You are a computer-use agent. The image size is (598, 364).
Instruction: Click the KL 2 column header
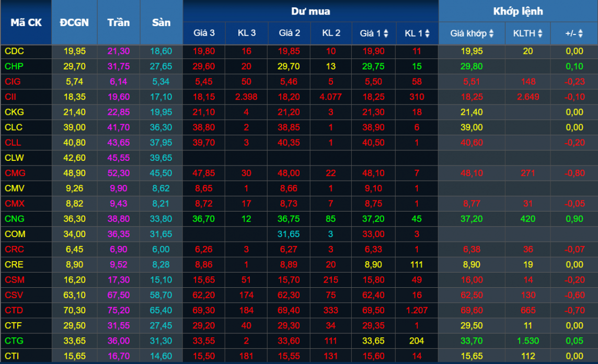pyautogui.click(x=331, y=33)
